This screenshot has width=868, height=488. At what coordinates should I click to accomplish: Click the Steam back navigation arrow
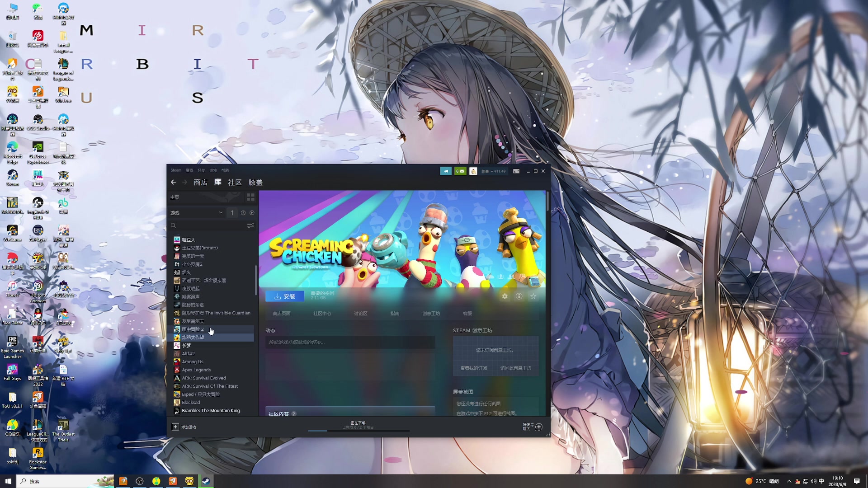click(174, 182)
